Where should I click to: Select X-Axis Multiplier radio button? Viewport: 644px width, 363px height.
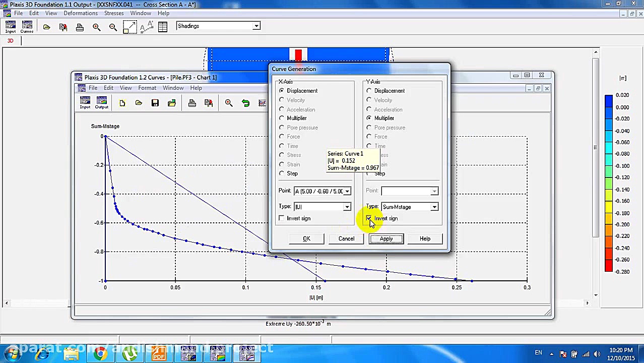pos(282,118)
